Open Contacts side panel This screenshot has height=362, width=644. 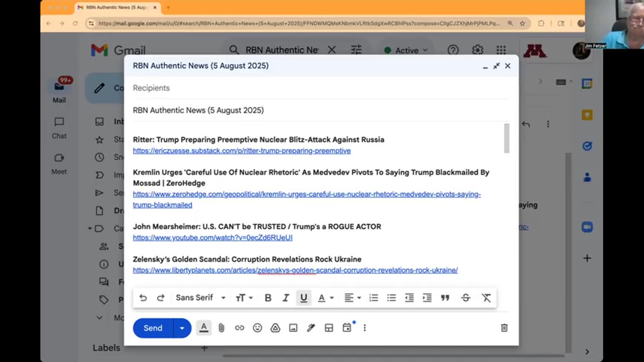[587, 177]
